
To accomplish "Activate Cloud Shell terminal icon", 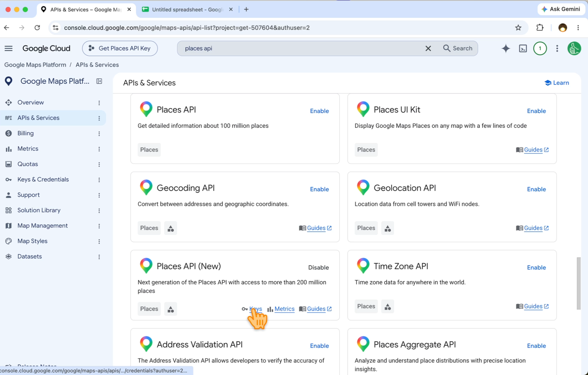I will (x=523, y=48).
